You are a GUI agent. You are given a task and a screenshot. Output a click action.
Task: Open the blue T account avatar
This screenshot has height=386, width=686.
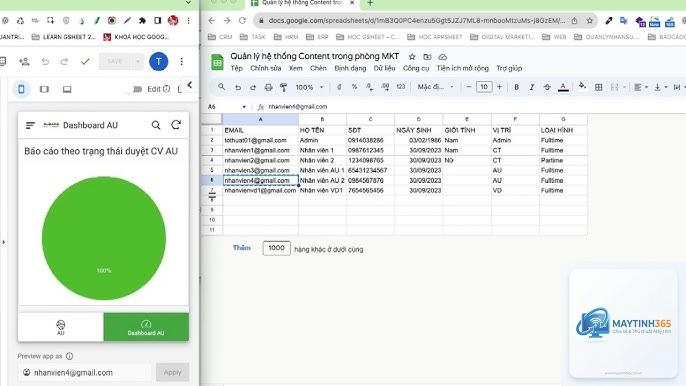coord(158,62)
